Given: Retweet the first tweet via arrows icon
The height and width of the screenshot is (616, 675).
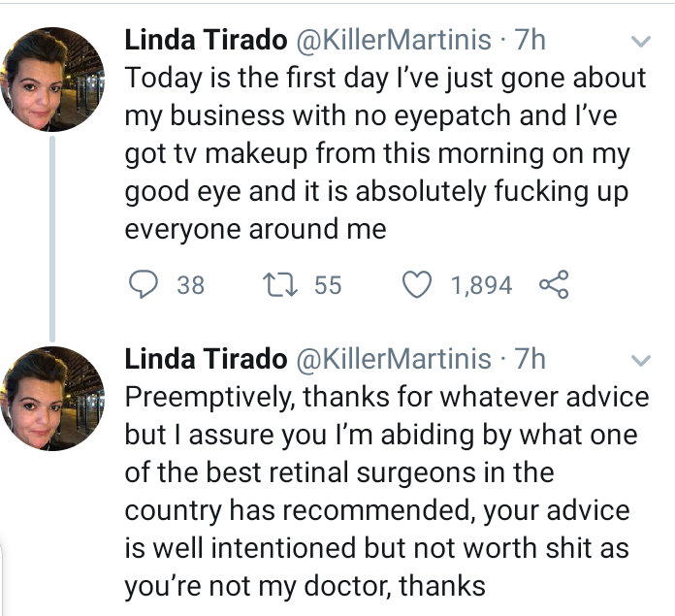Looking at the screenshot, I should click(x=280, y=284).
